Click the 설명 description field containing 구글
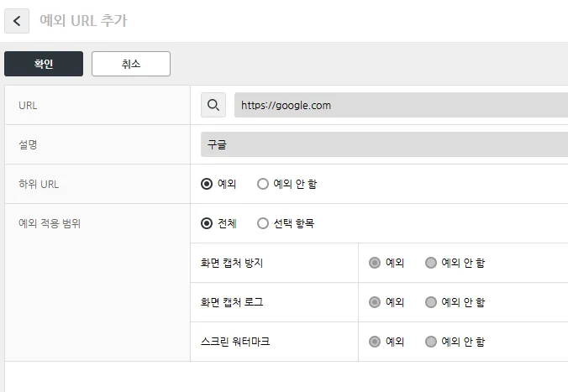568x392 pixels. tap(384, 144)
